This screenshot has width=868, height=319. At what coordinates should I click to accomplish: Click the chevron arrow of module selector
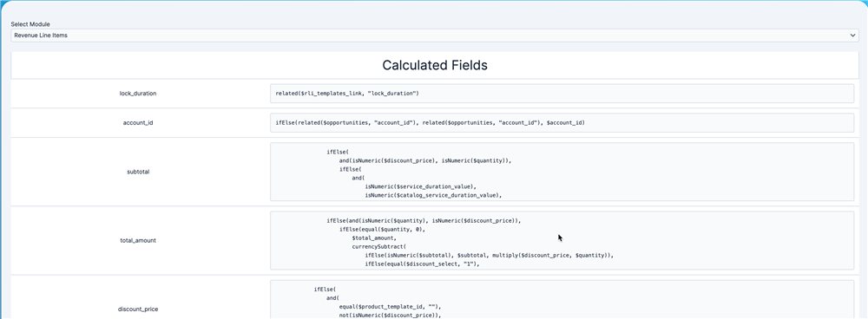pyautogui.click(x=852, y=36)
